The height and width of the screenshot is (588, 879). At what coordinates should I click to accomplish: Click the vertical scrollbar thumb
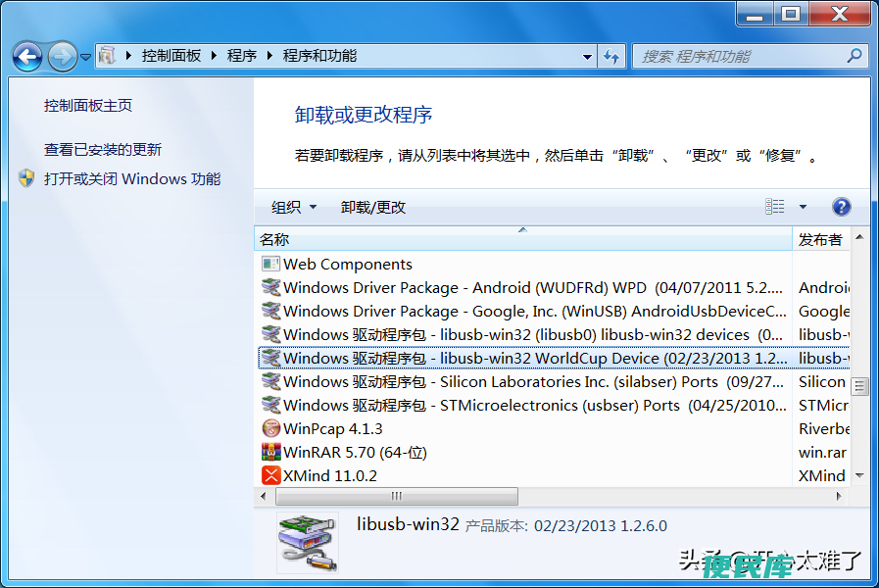859,386
